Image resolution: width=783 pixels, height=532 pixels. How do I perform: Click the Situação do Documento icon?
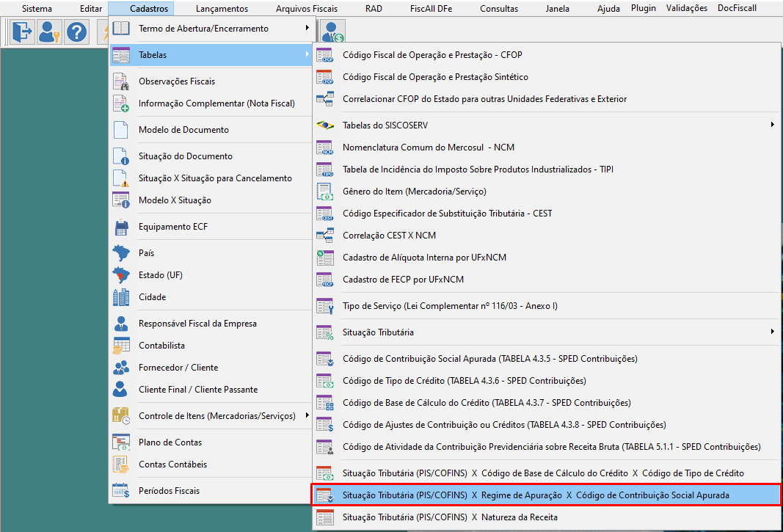point(121,156)
